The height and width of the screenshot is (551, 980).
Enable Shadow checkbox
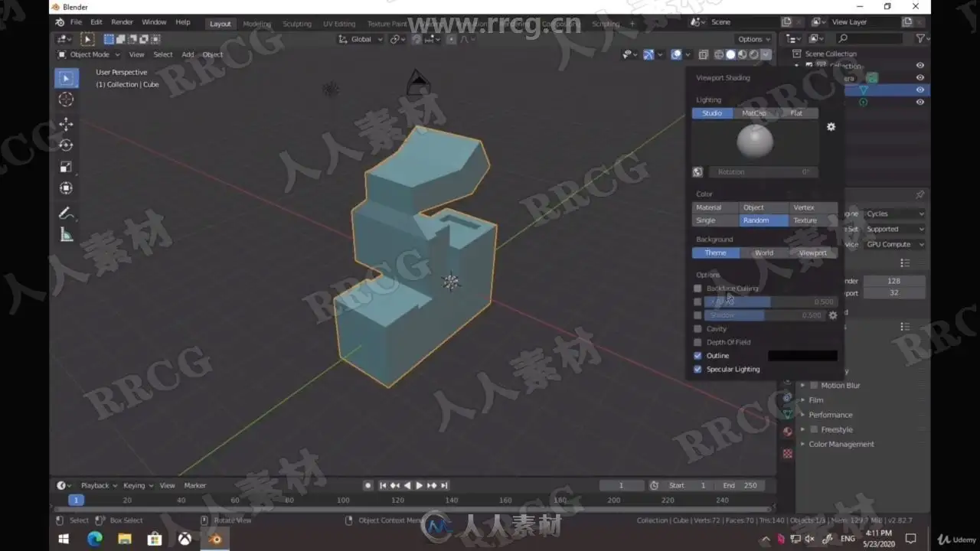[x=697, y=315]
